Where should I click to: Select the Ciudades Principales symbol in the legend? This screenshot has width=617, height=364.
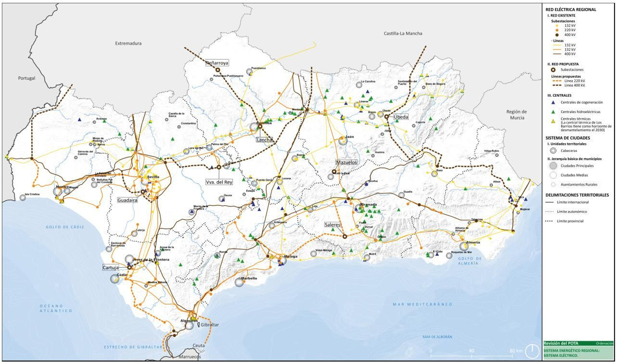pos(552,165)
